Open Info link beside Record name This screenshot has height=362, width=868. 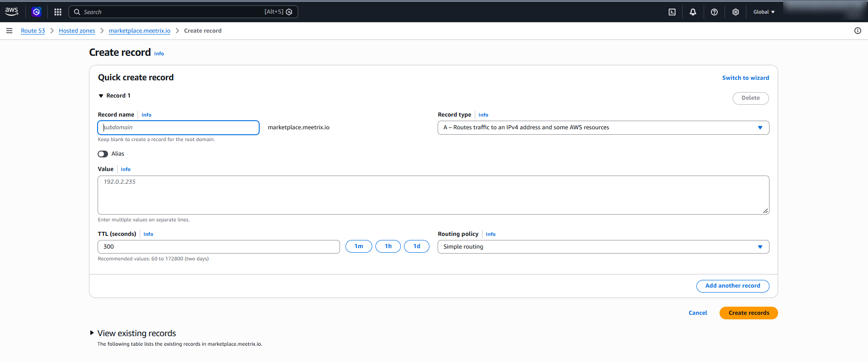(146, 115)
